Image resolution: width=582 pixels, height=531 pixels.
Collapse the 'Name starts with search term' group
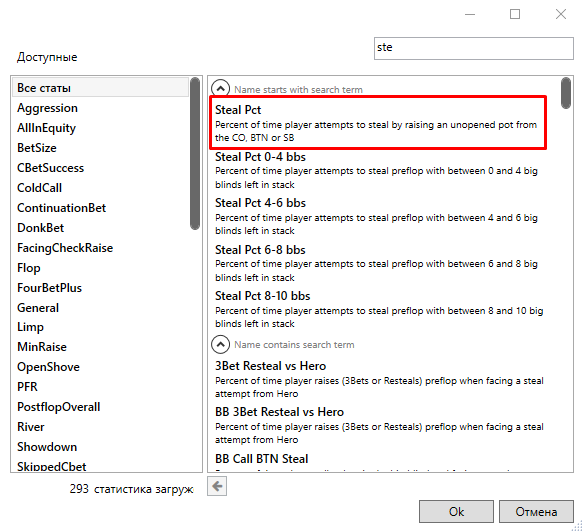coord(220,89)
